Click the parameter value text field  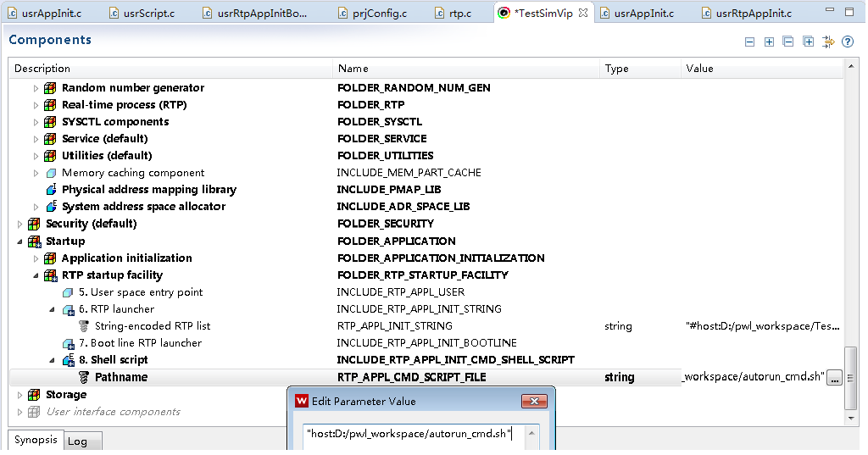point(415,435)
